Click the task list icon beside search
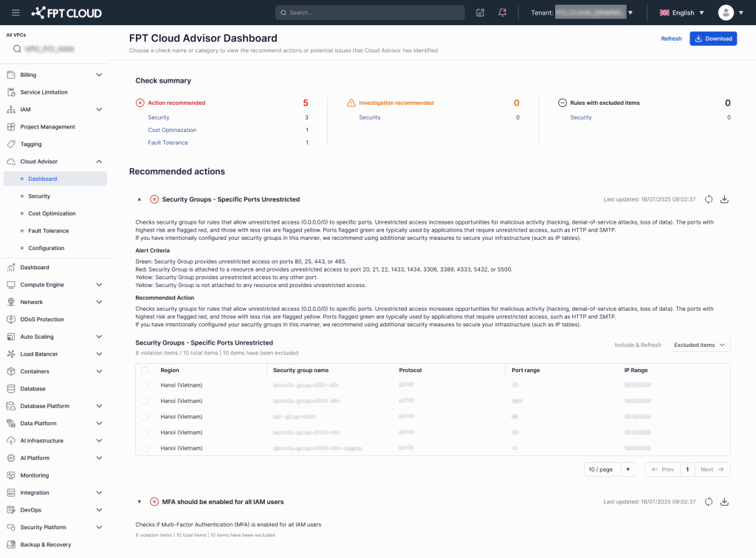This screenshot has width=756, height=558. coord(480,13)
